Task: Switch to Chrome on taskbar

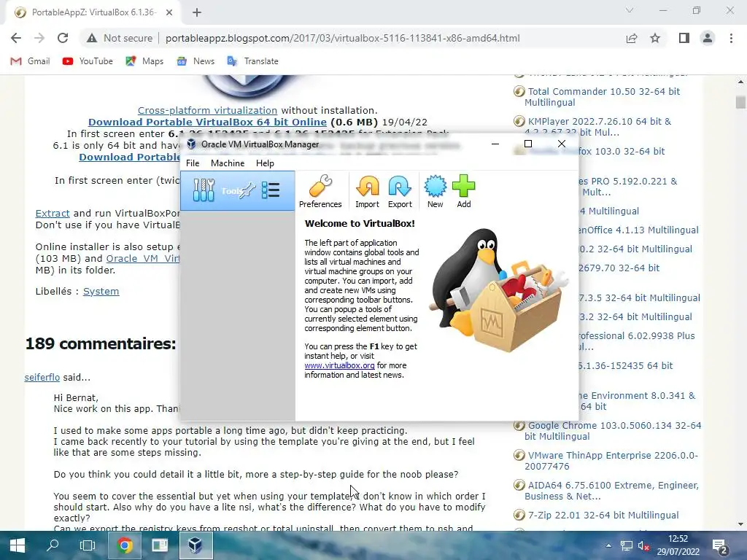Action: pos(125,545)
